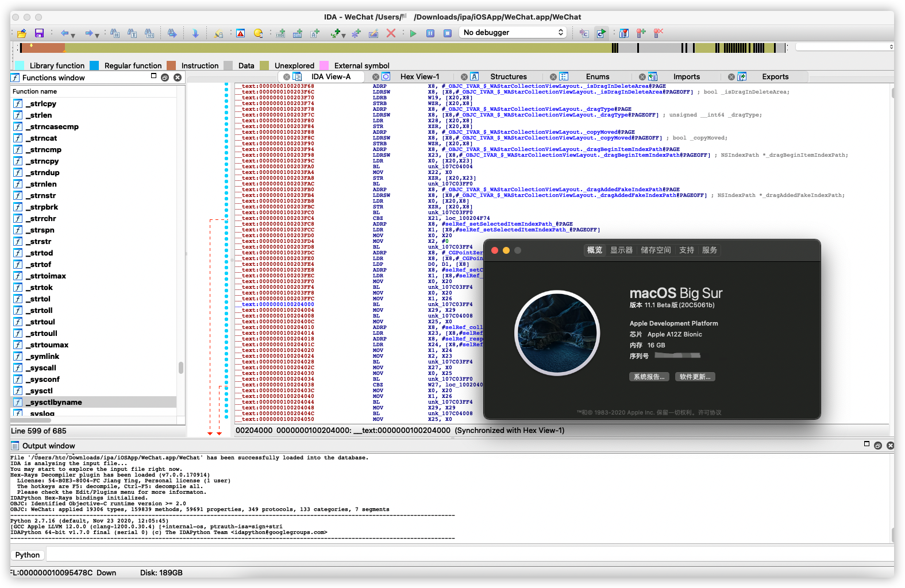Open the breakpoint list icon
Image resolution: width=905 pixels, height=588 pixels.
[624, 33]
